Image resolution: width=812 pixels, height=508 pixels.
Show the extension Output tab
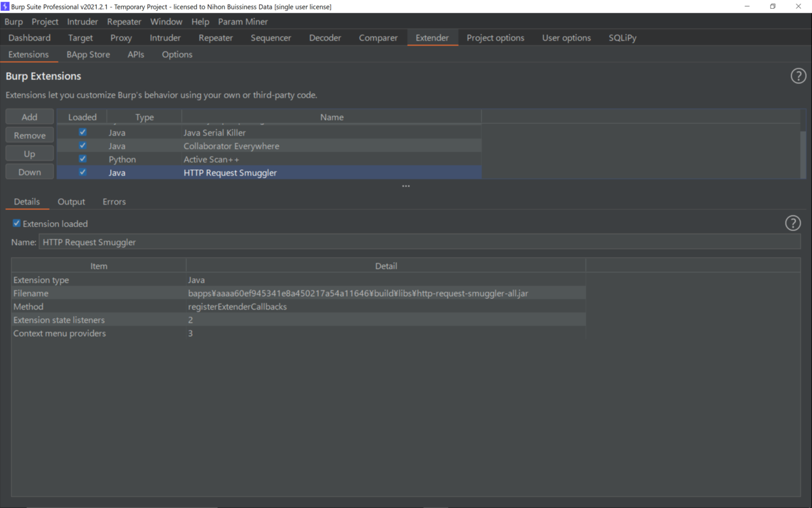71,202
